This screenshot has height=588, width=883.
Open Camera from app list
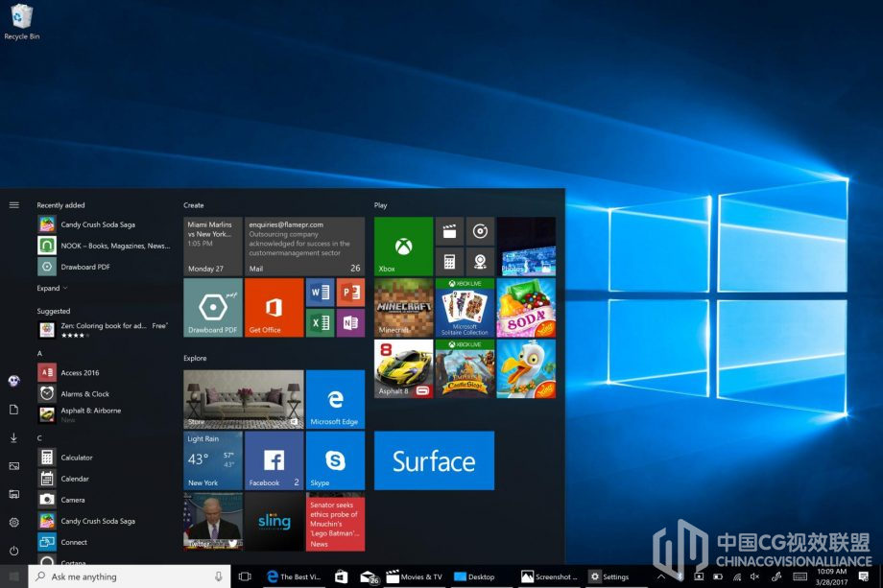(105, 500)
